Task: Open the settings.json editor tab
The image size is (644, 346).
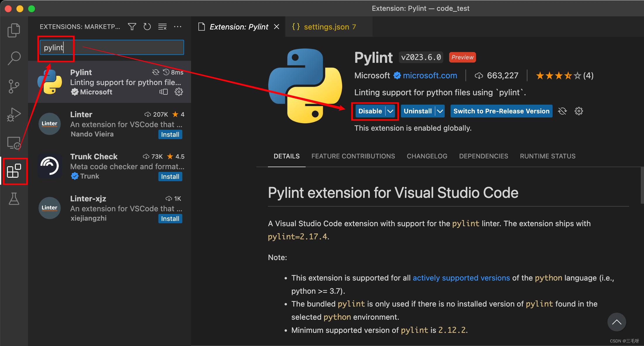Action: 326,27
